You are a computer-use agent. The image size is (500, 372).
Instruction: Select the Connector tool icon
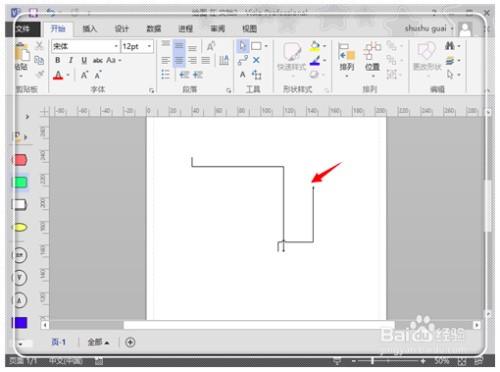point(243,60)
